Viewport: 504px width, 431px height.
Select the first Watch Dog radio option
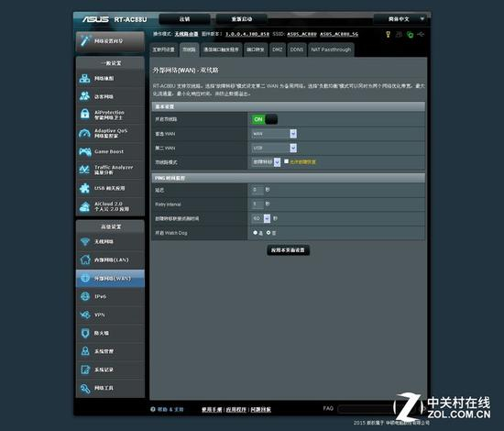(256, 233)
